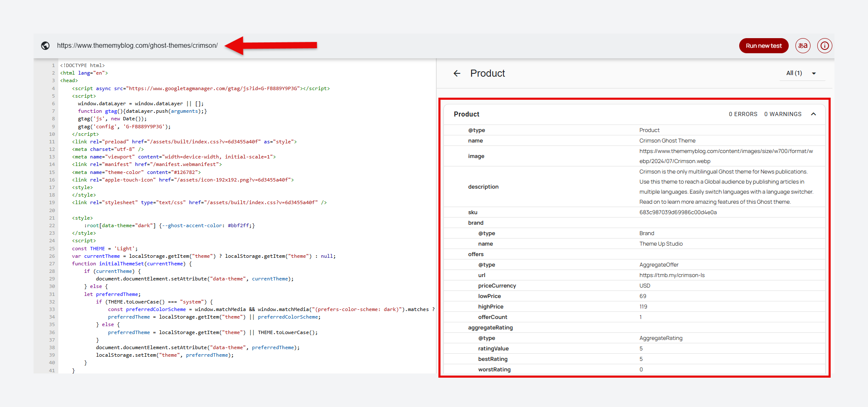Select the 0 WARNINGS label
This screenshot has height=407, width=868.
tap(783, 114)
